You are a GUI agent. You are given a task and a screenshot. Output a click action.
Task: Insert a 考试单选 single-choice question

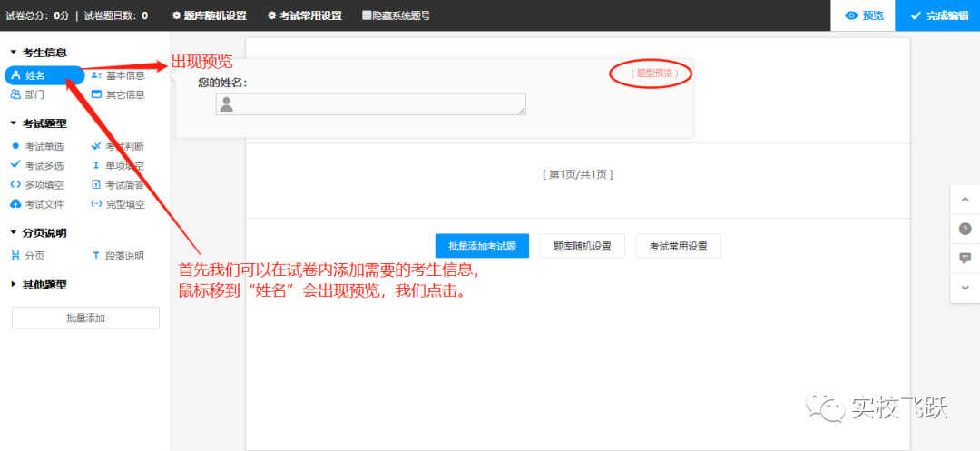37,147
